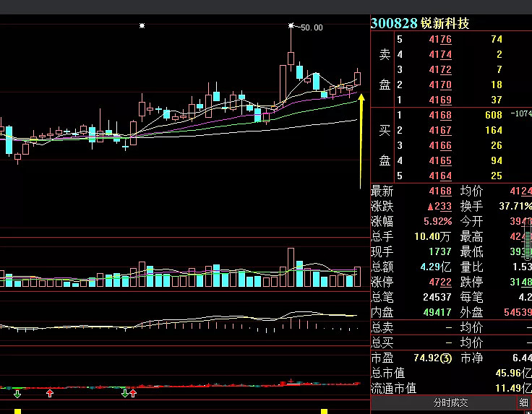Click the 涨停 price 4722
The image size is (532, 414).
pyautogui.click(x=440, y=282)
